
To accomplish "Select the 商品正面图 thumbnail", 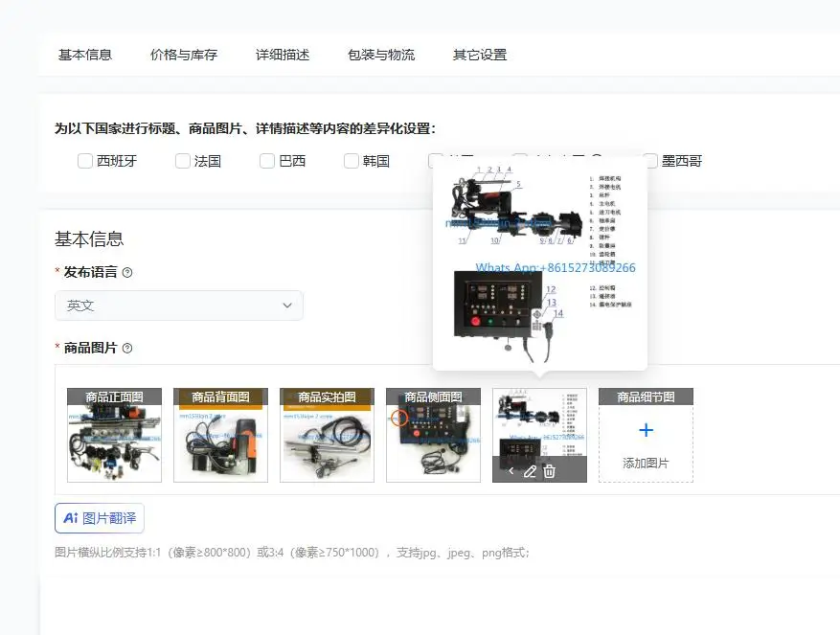I will (114, 435).
